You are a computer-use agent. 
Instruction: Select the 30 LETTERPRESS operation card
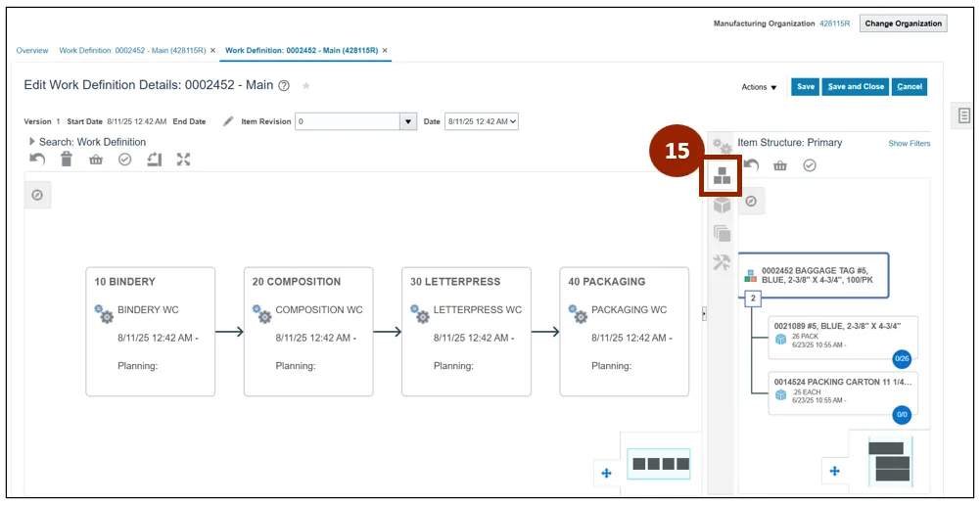pos(466,332)
